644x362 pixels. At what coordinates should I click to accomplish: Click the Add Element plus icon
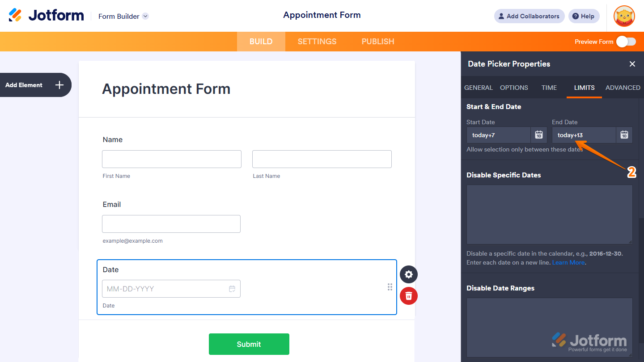(59, 85)
